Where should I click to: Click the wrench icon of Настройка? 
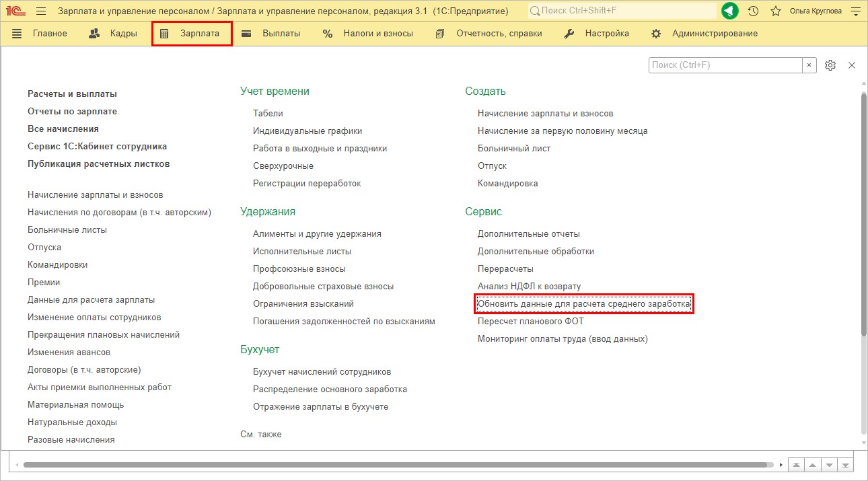[569, 34]
